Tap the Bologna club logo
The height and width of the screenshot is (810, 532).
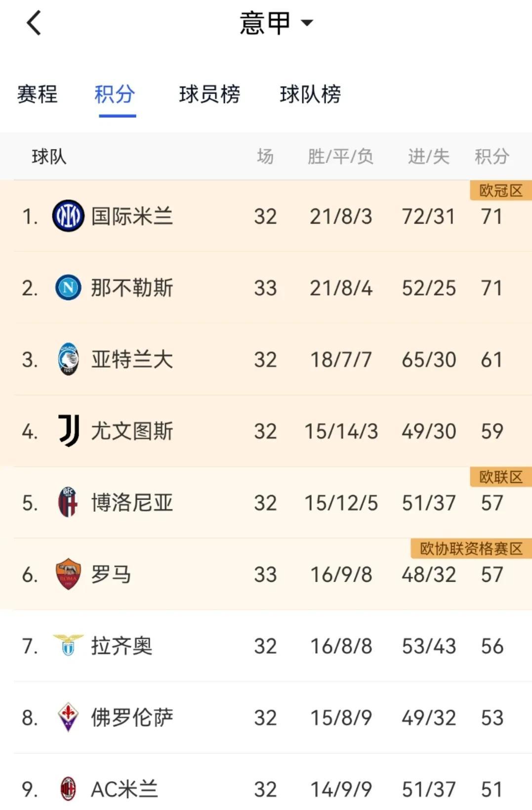(68, 502)
